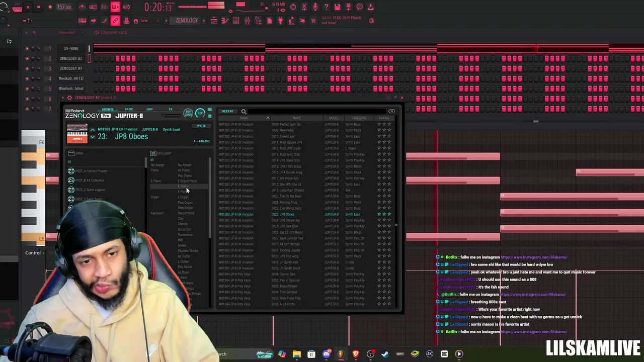Sort presets by BANK column header
This screenshot has height=362, width=644.
[244, 118]
